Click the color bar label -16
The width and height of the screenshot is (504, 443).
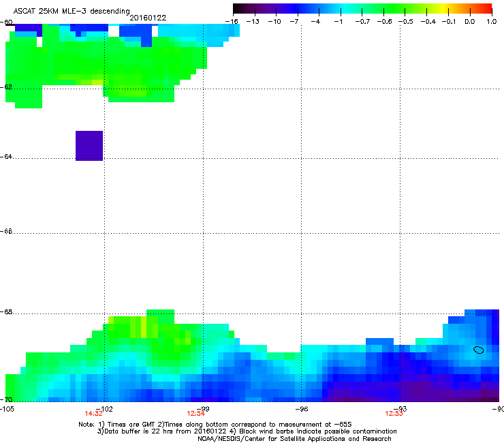(x=232, y=22)
